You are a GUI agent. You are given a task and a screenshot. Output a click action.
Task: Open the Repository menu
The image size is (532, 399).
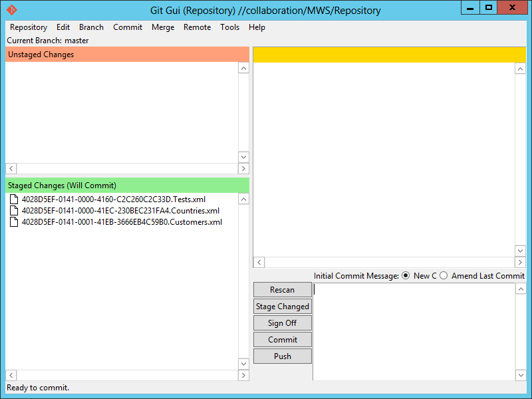pos(28,27)
